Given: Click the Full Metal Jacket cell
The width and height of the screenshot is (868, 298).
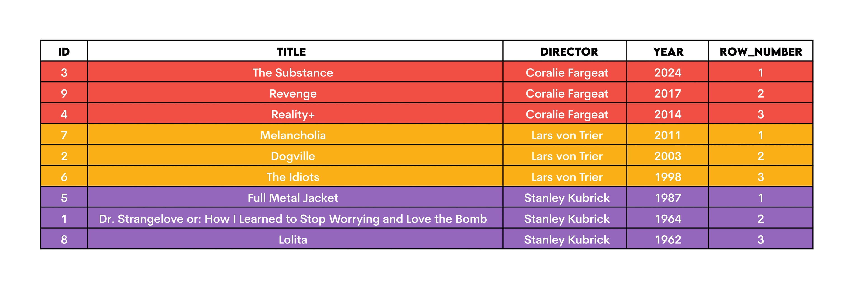Looking at the screenshot, I should click(293, 198).
